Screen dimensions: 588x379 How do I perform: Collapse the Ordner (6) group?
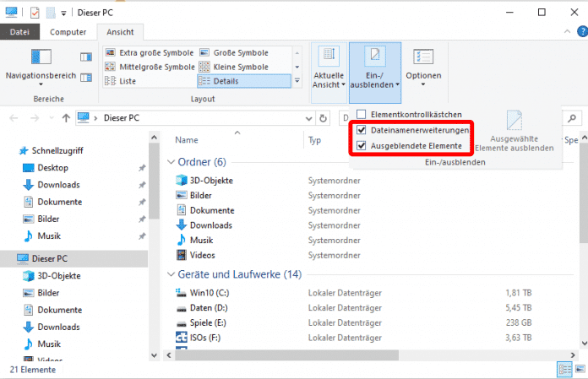[x=171, y=162]
